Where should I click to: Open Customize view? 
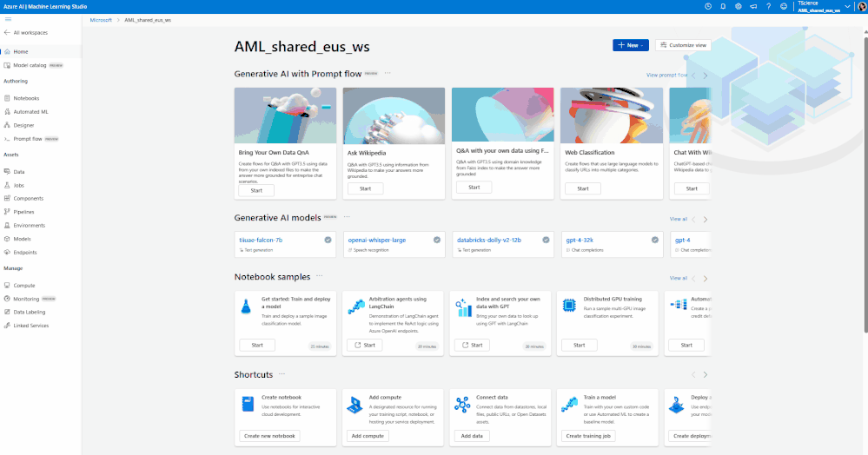click(683, 45)
